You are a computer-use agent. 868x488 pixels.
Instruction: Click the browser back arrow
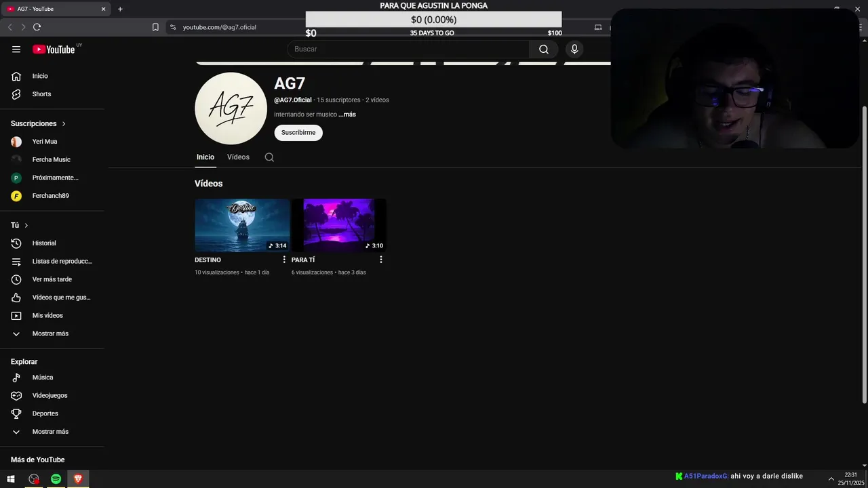pos(9,27)
